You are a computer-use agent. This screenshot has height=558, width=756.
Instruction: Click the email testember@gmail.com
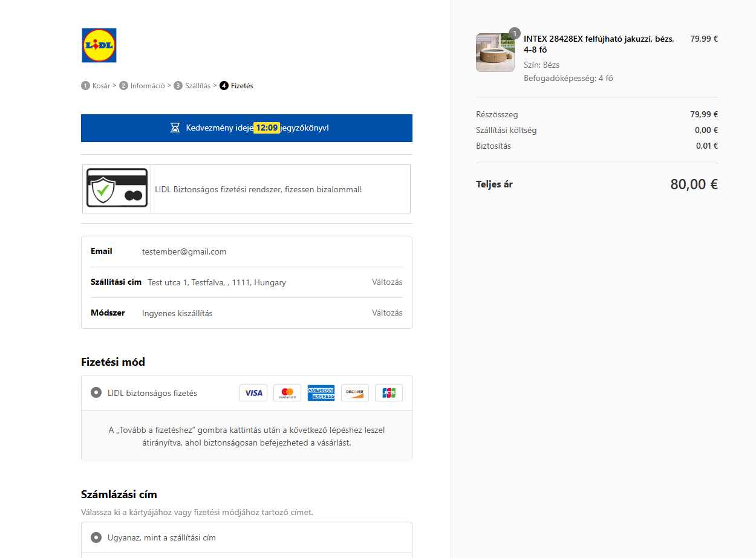coord(184,251)
